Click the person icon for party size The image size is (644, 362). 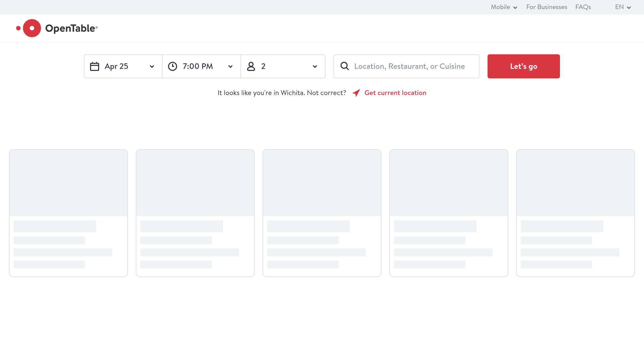click(251, 66)
